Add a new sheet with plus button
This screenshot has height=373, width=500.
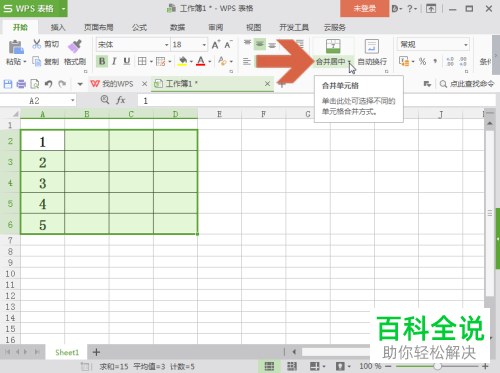(96, 352)
